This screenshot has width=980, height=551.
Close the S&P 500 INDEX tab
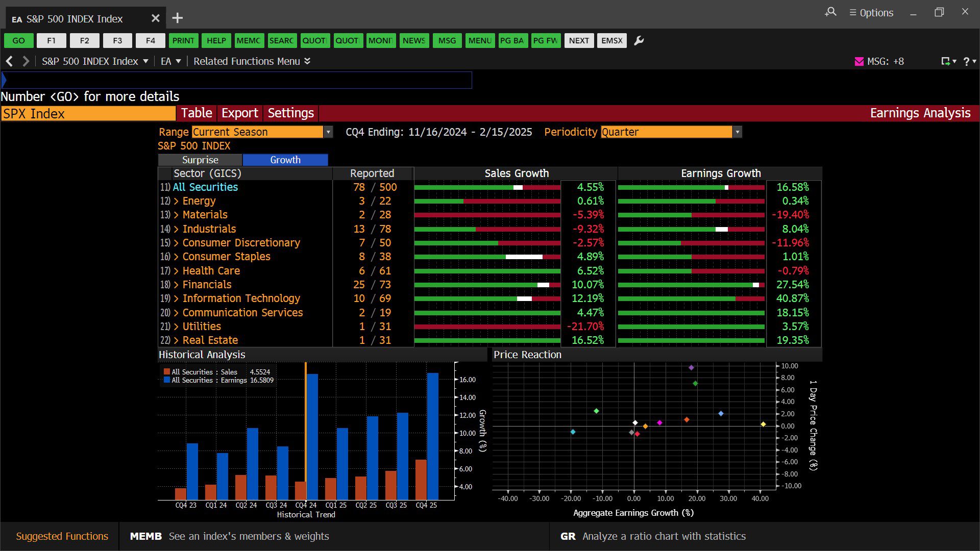tap(155, 18)
